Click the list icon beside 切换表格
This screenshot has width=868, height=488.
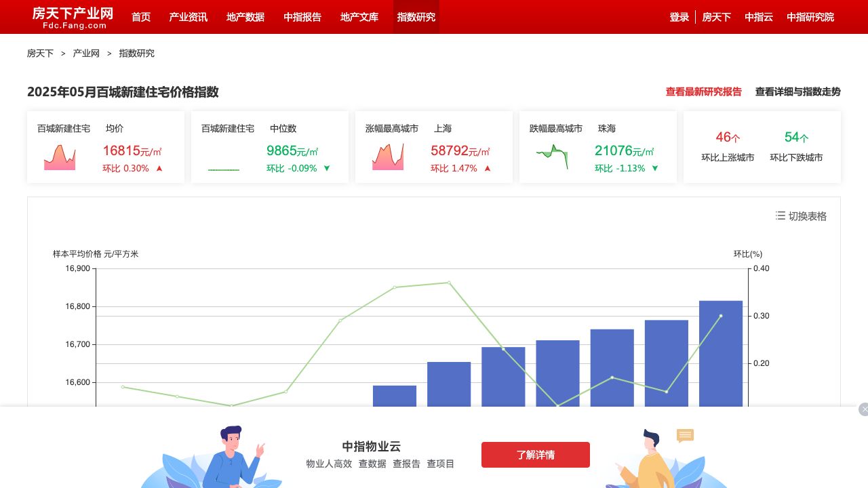(781, 216)
